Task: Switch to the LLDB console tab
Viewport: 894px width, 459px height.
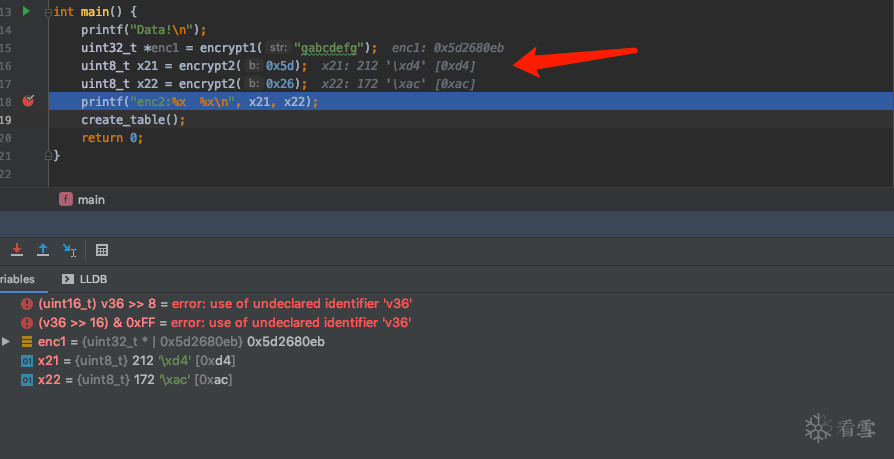Action: tap(85, 279)
